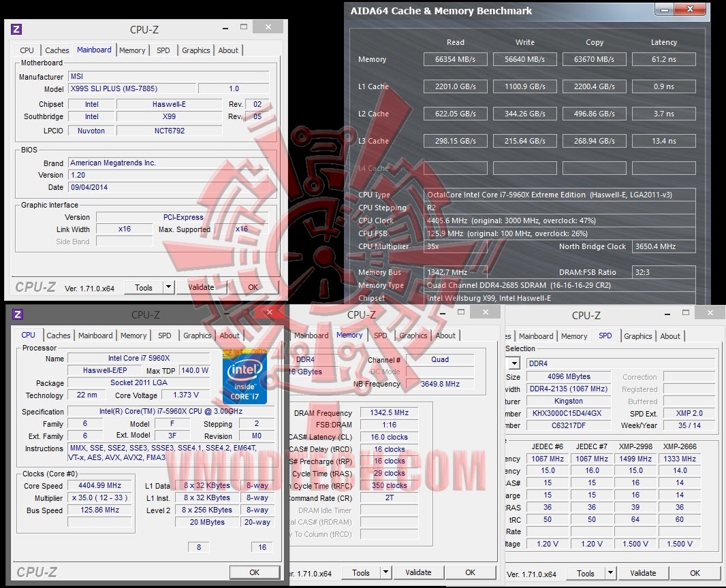Open Graphics tab in Memory window
Image resolution: width=726 pixels, height=588 pixels.
[413, 336]
